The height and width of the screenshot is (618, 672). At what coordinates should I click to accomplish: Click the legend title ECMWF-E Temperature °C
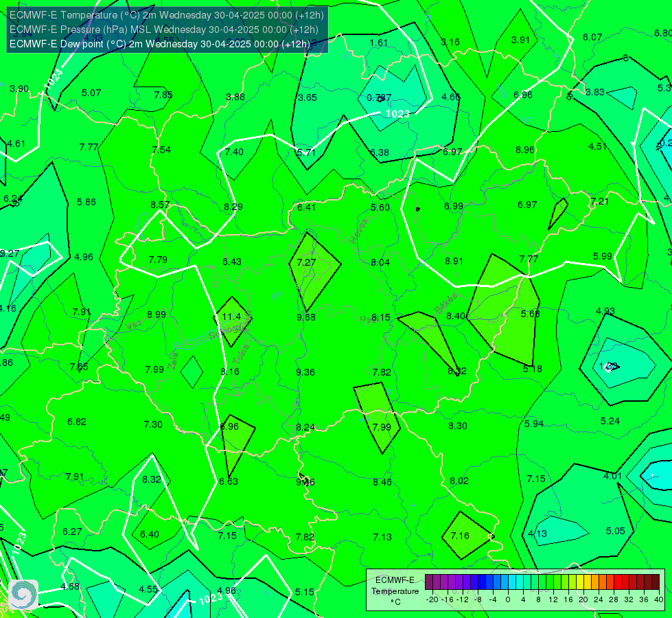tap(395, 591)
